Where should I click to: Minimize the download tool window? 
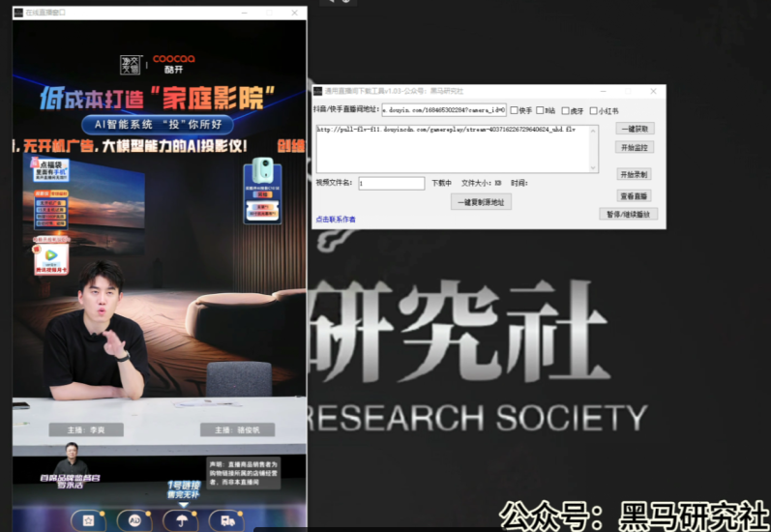click(604, 92)
